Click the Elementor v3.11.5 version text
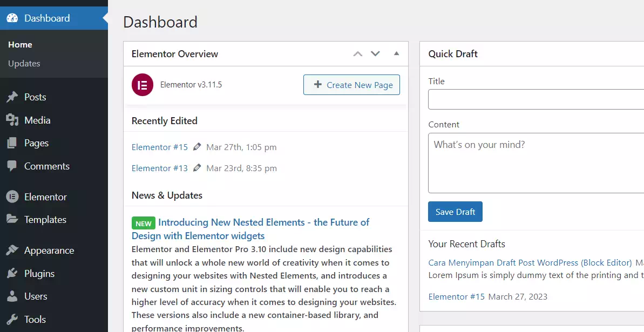The height and width of the screenshot is (332, 644). (191, 85)
